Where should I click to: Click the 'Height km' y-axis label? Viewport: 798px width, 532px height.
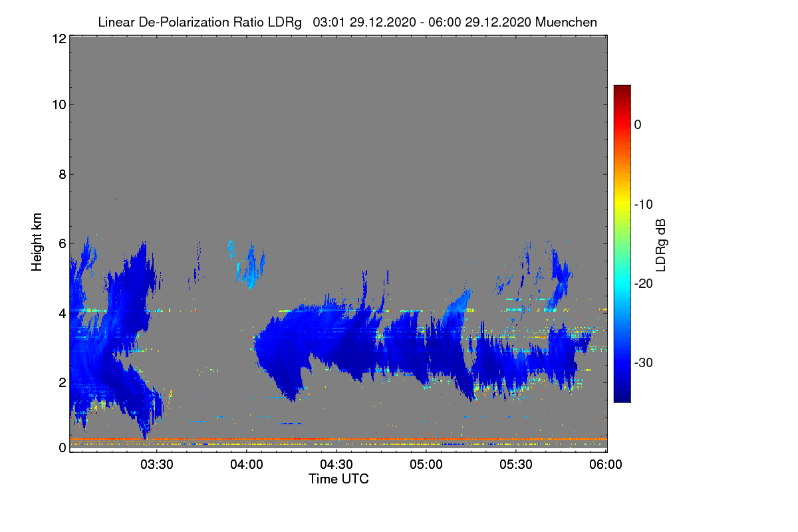[x=37, y=242]
